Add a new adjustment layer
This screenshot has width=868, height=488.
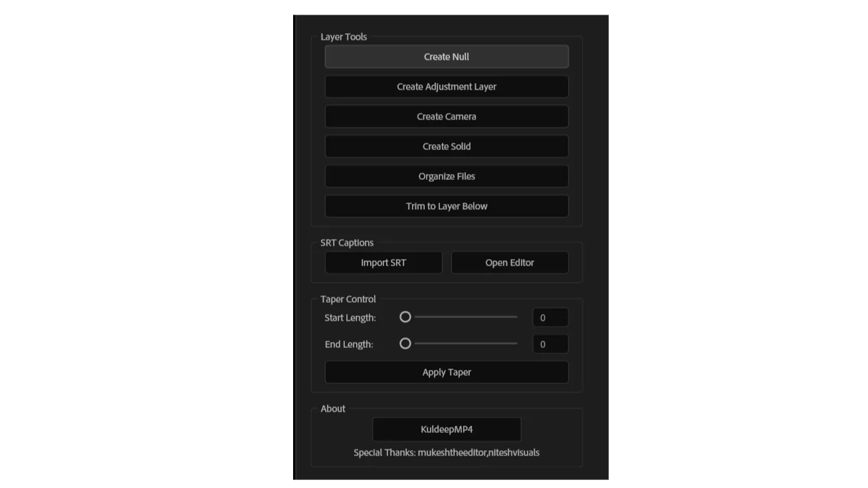pyautogui.click(x=446, y=86)
